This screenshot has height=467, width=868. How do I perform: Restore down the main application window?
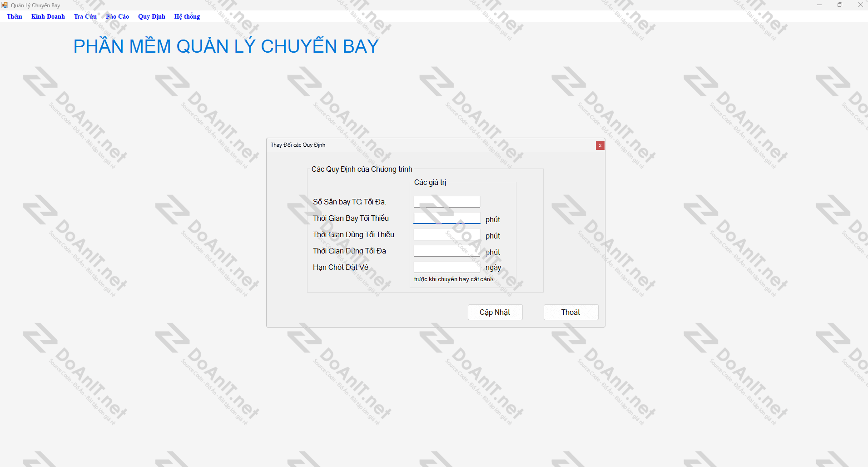[x=840, y=5]
